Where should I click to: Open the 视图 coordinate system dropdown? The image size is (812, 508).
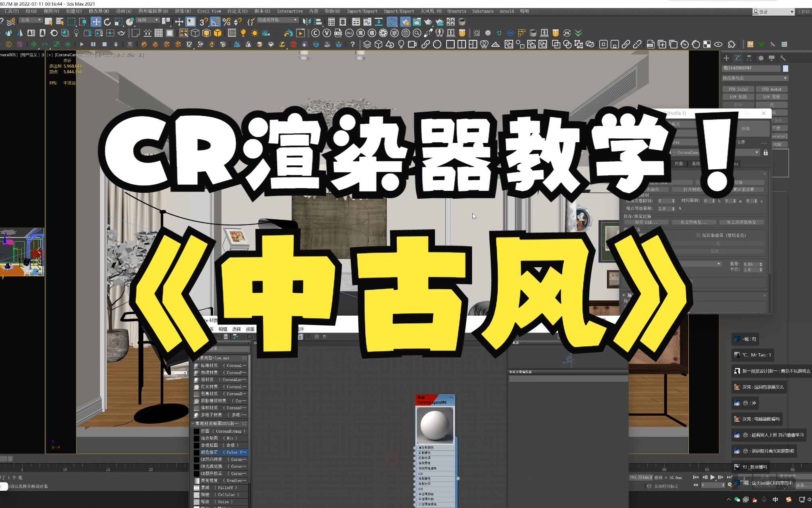point(147,20)
